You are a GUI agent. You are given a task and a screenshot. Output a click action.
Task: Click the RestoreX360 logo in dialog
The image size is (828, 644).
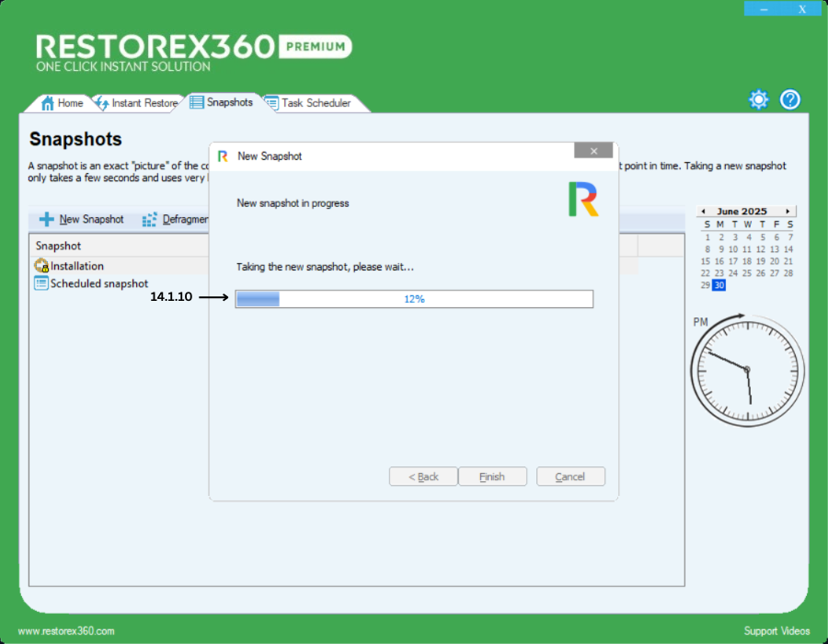tap(583, 200)
